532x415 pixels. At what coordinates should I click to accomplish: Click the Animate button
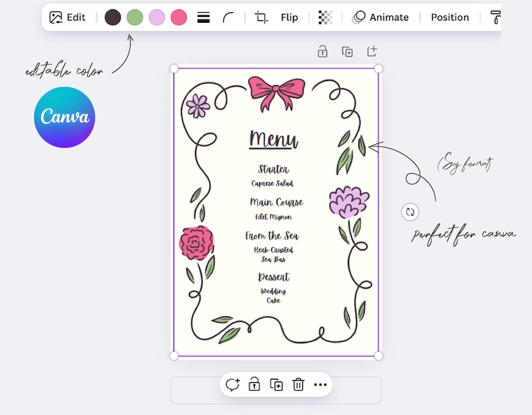click(x=381, y=17)
